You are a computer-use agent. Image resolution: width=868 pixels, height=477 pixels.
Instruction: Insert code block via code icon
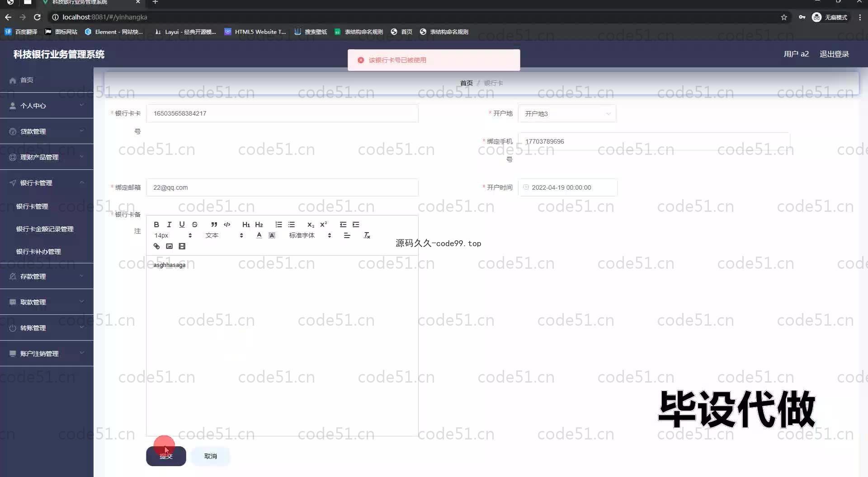[227, 224]
